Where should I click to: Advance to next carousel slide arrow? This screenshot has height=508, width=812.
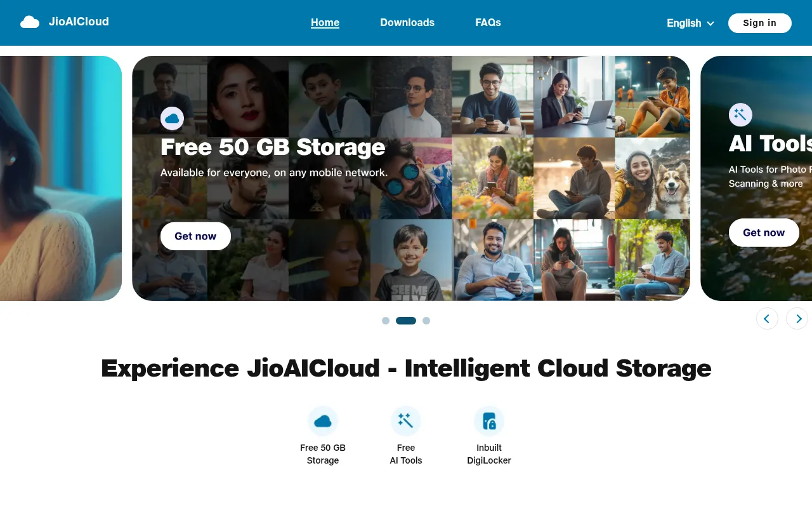(x=797, y=318)
